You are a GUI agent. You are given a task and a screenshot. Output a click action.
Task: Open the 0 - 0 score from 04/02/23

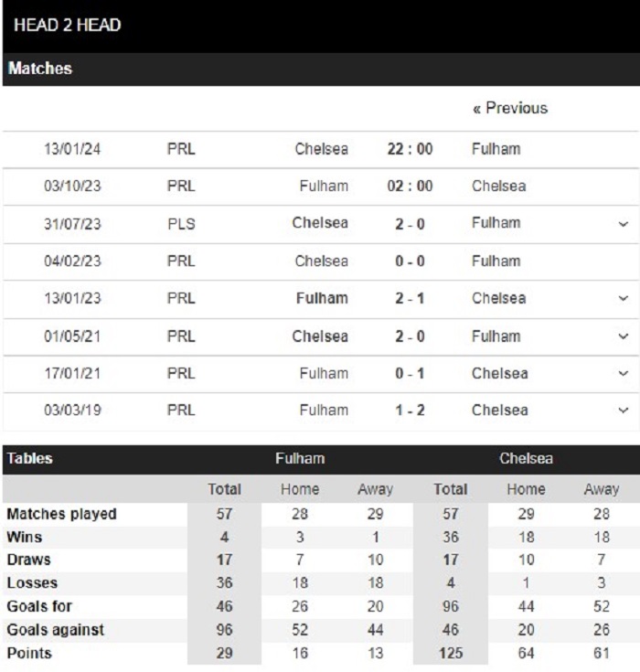click(410, 261)
